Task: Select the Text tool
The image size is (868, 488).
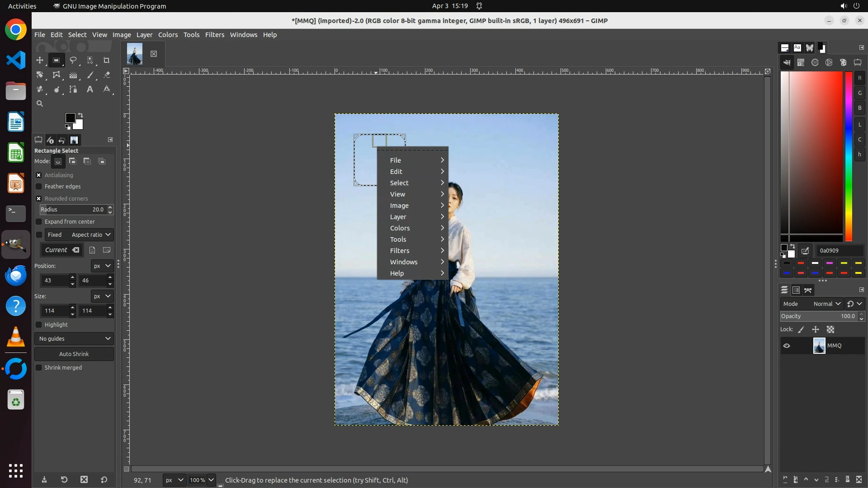Action: (x=90, y=89)
